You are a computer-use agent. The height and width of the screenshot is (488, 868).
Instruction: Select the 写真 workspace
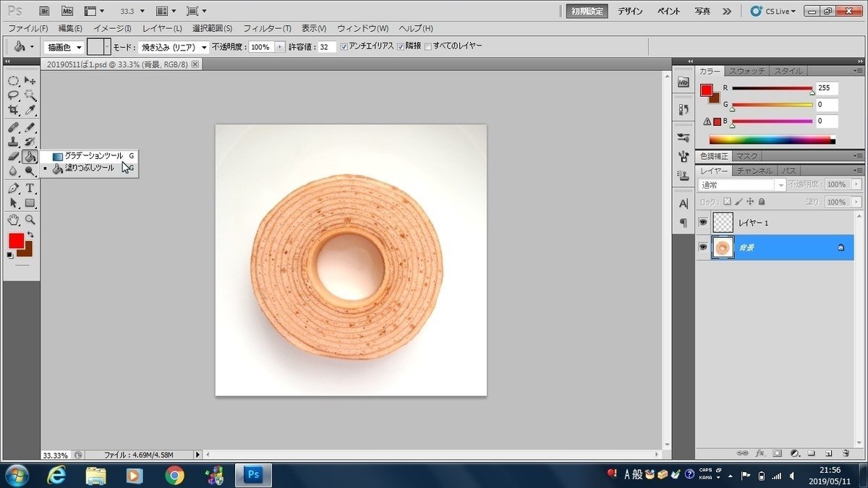(x=702, y=11)
